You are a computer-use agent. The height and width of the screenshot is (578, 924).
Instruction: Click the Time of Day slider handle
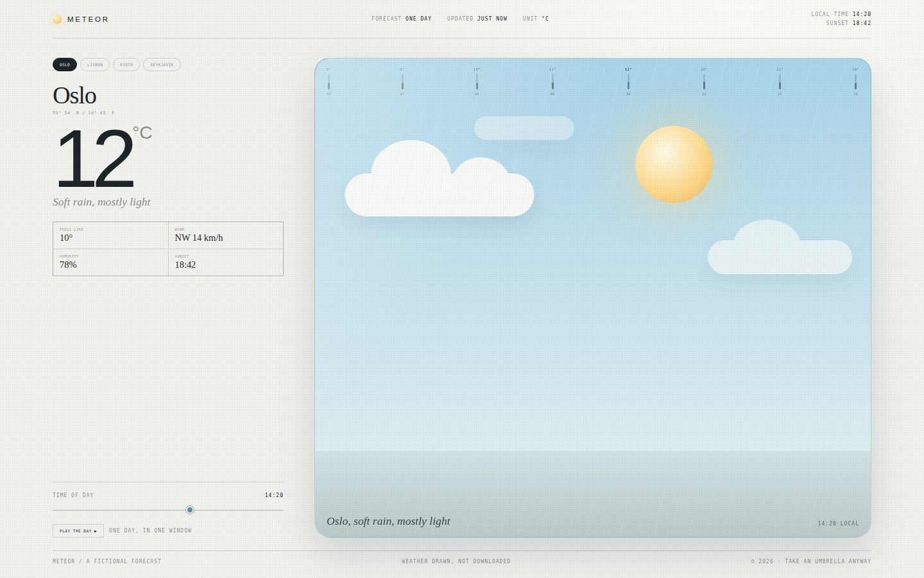[190, 510]
